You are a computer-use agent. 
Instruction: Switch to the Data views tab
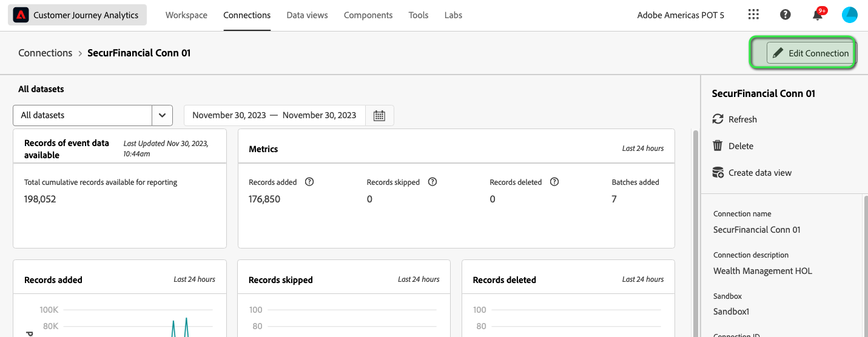pyautogui.click(x=308, y=15)
